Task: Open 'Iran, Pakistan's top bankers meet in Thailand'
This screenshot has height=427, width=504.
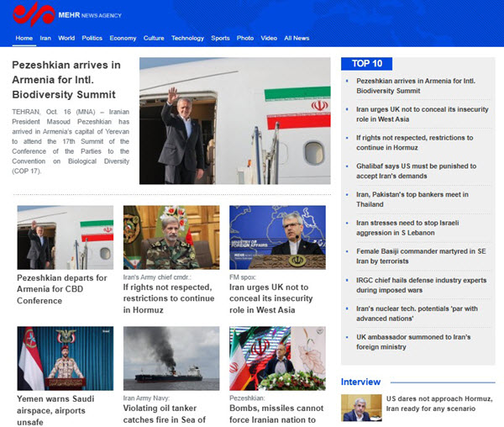Action: point(412,199)
